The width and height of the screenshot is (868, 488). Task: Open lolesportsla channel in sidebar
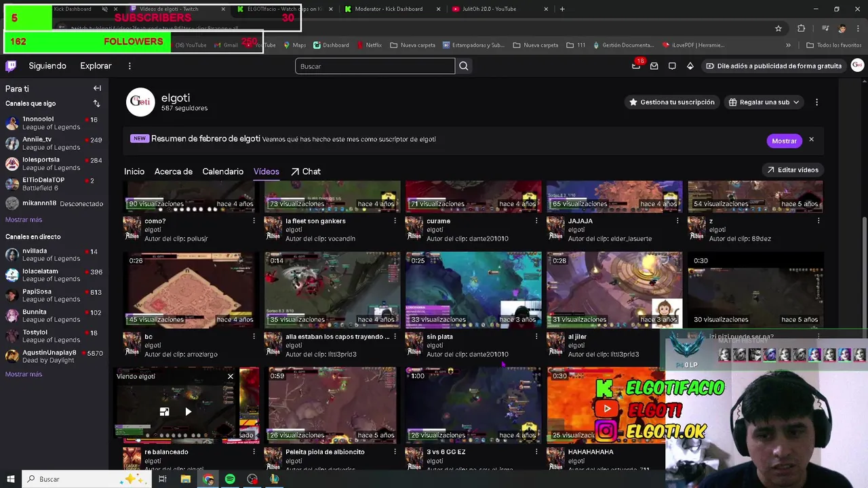[54, 163]
